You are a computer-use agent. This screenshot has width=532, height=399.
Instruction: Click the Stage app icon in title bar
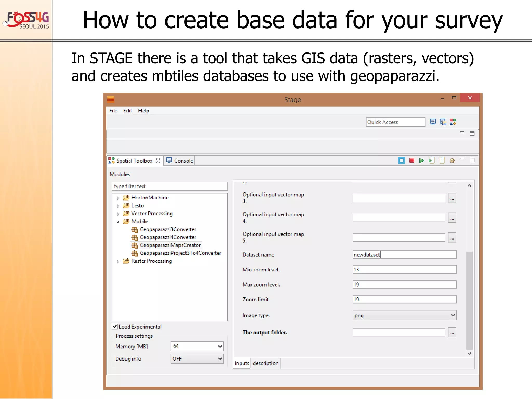click(111, 99)
